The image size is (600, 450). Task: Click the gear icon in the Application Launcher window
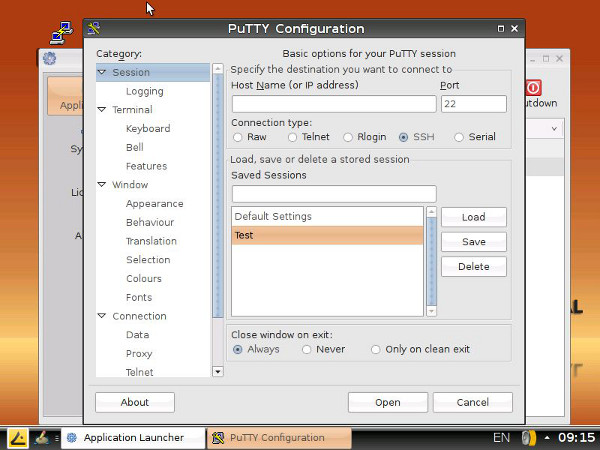(49, 59)
